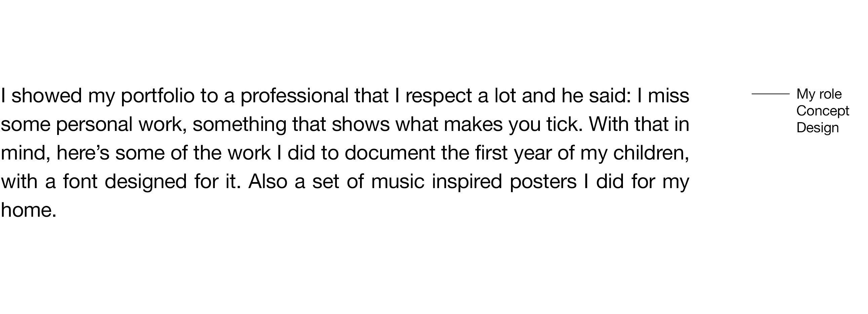Click the word "makes" in second line

point(473,124)
